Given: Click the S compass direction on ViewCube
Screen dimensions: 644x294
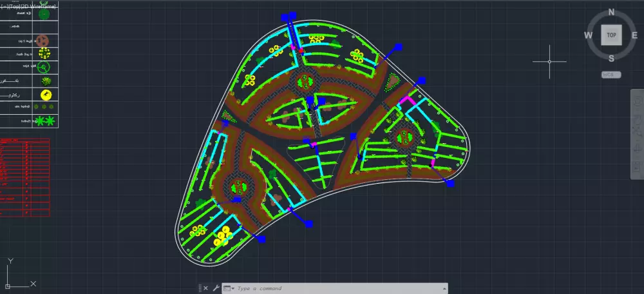Looking at the screenshot, I should tap(611, 58).
